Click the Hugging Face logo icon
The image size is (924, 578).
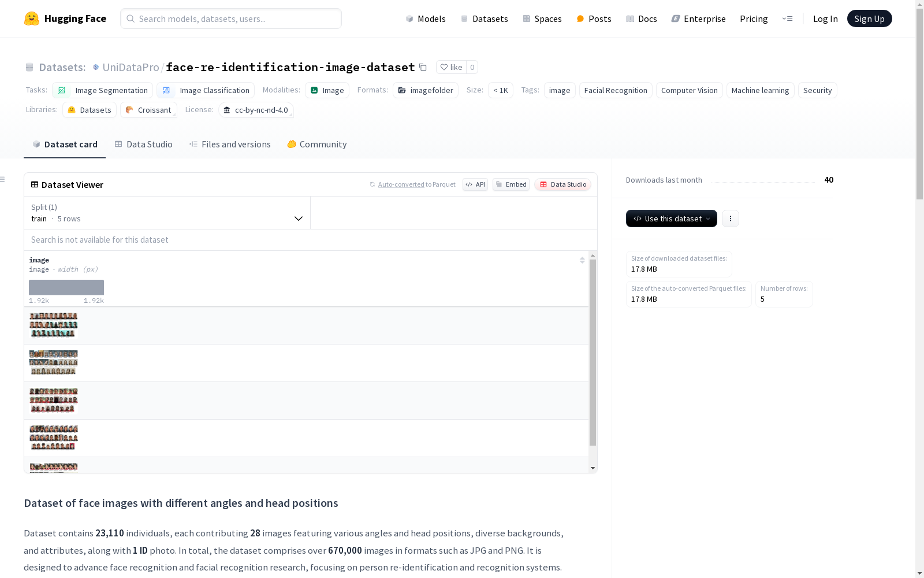click(32, 18)
